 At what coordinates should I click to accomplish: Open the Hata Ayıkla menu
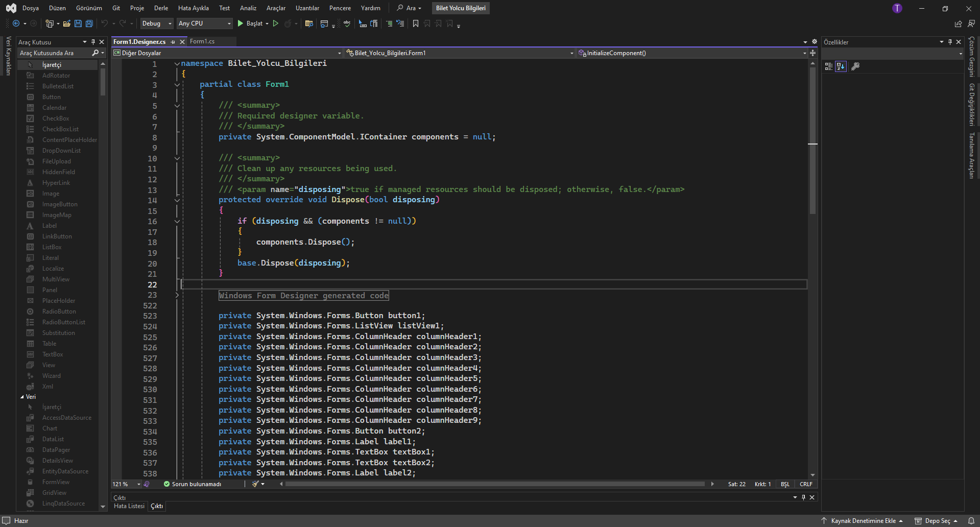click(x=193, y=8)
